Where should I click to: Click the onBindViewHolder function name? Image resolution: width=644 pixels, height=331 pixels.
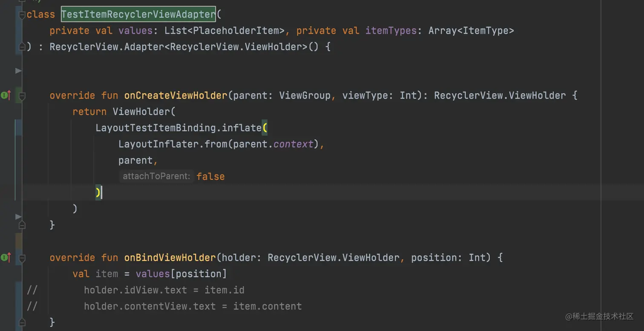coord(170,258)
